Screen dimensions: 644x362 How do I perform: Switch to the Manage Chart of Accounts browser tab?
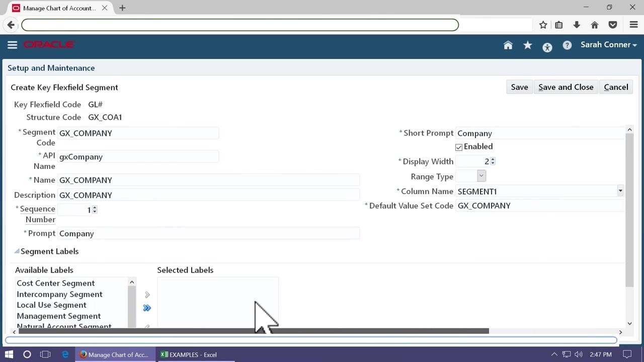(59, 8)
